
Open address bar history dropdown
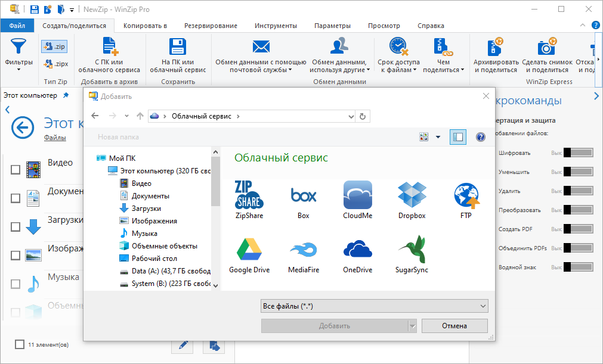351,116
